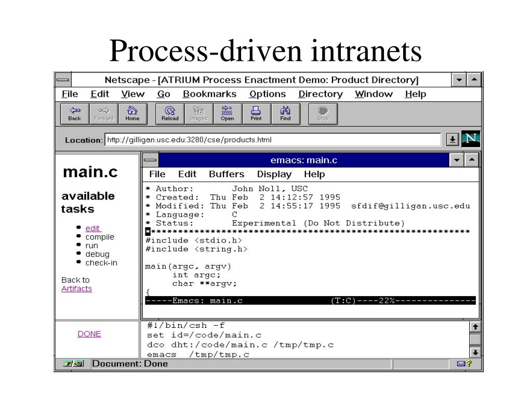Click the Document: Done status text
The image size is (532, 399).
pos(130,364)
